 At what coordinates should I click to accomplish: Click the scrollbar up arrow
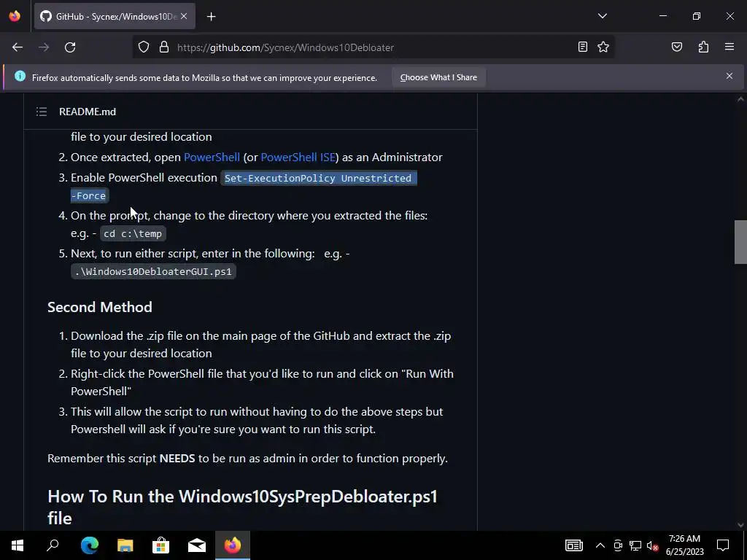pyautogui.click(x=740, y=99)
